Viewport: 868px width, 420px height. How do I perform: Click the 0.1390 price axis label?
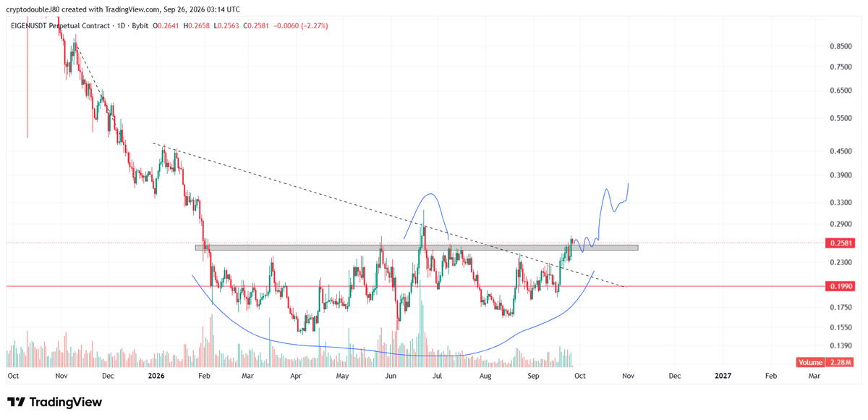pos(841,346)
